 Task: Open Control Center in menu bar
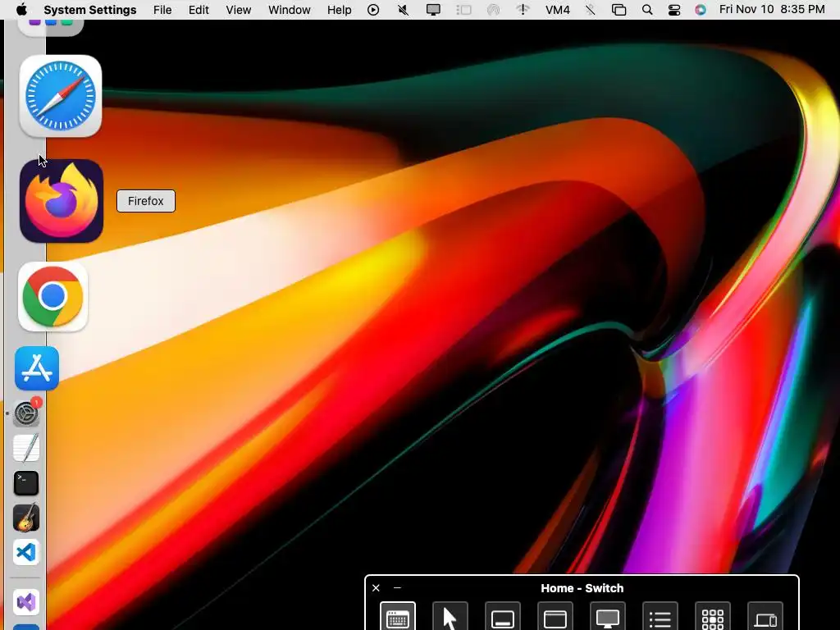674,10
